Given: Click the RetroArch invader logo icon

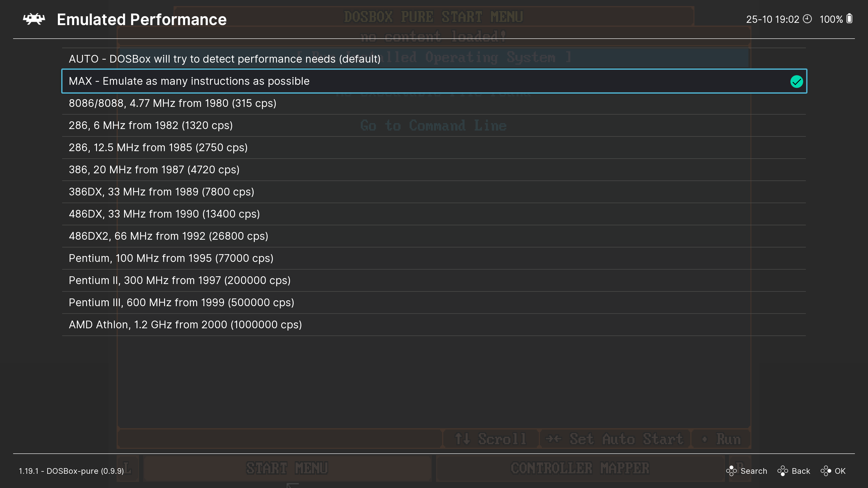Looking at the screenshot, I should coord(34,19).
